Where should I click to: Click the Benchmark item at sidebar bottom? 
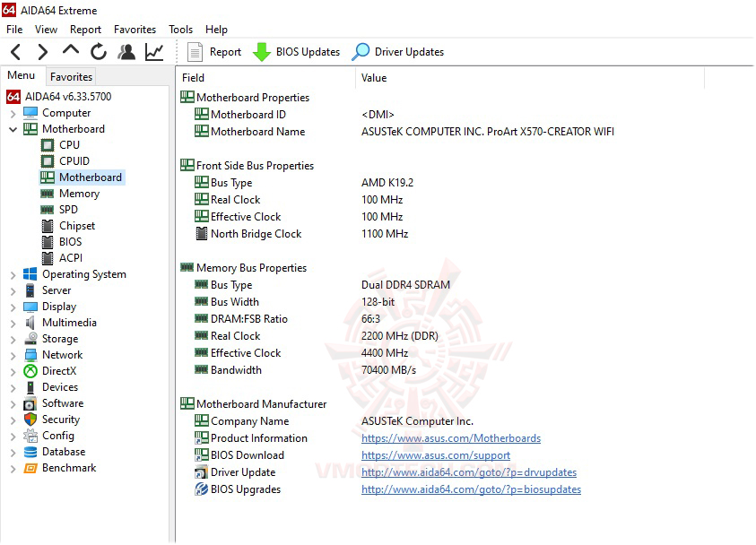click(x=67, y=467)
